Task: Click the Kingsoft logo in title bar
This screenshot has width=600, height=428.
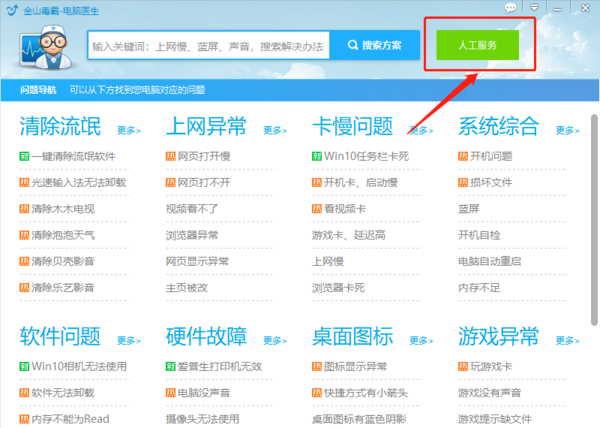Action: pos(11,9)
